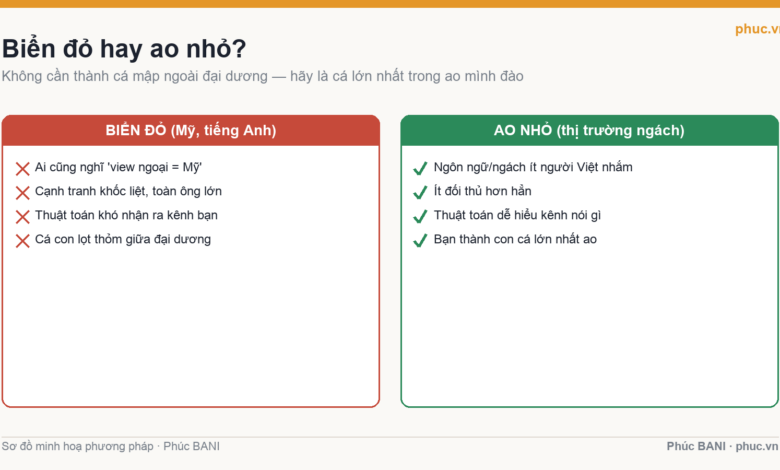780x470 pixels.
Task: Click text 'Bạn thành con cá lớn nhất ao'
Action: [515, 239]
